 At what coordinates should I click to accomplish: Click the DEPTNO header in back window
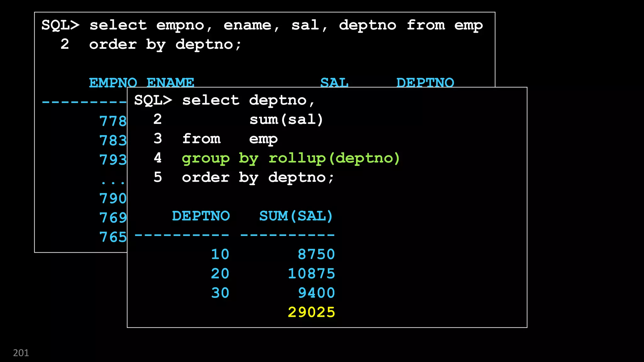coord(425,83)
